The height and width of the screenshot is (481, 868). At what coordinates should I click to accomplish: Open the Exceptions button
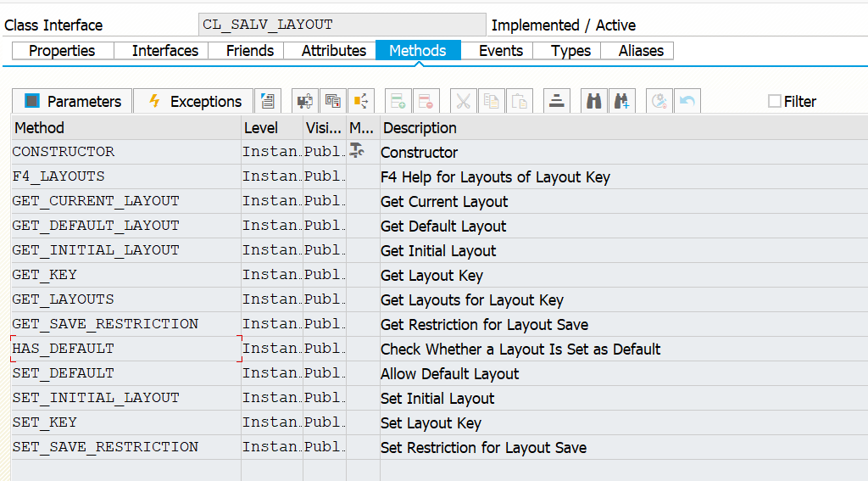(193, 101)
